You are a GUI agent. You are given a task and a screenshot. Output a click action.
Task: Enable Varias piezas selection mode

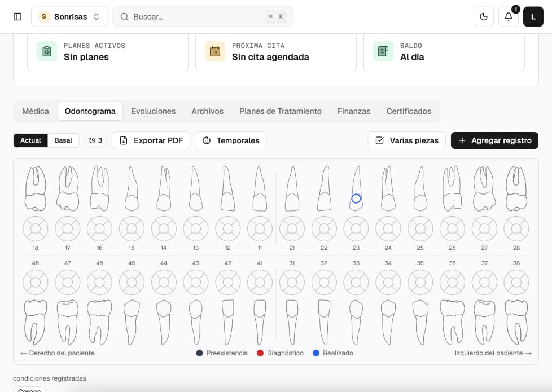coord(406,140)
